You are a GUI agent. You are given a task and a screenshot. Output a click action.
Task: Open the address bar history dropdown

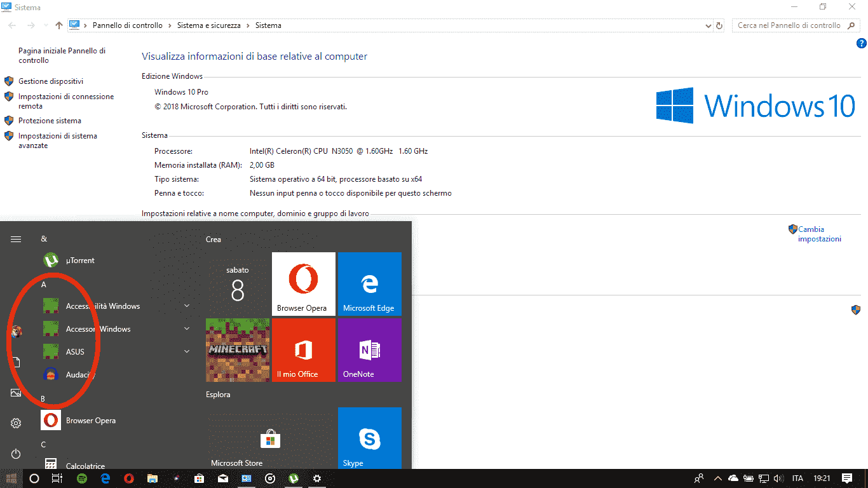(709, 26)
